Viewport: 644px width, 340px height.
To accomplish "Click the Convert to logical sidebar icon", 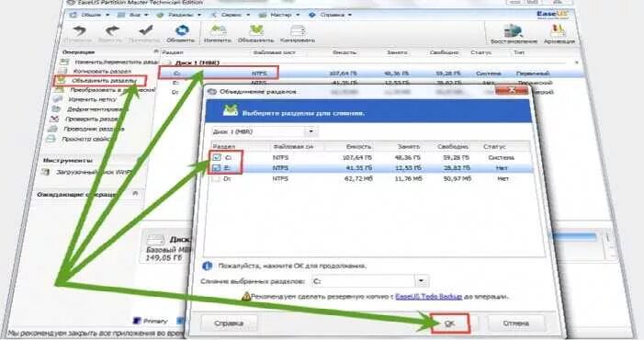I will 60,90.
